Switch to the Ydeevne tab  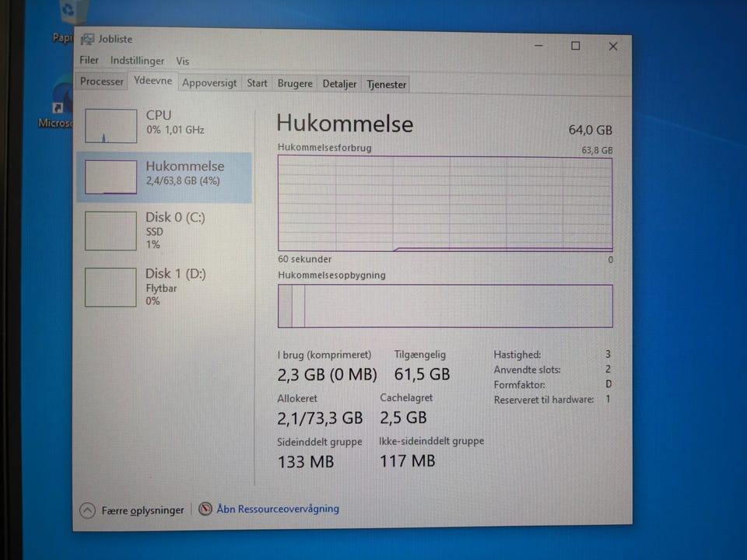click(153, 80)
